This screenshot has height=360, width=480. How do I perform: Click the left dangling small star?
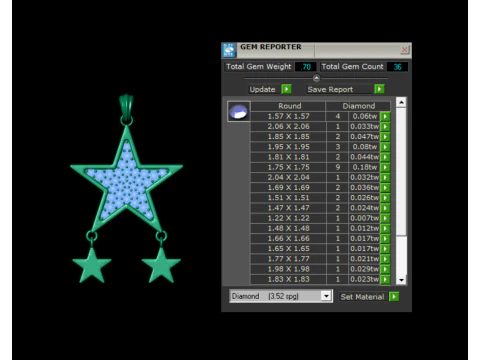point(92,266)
